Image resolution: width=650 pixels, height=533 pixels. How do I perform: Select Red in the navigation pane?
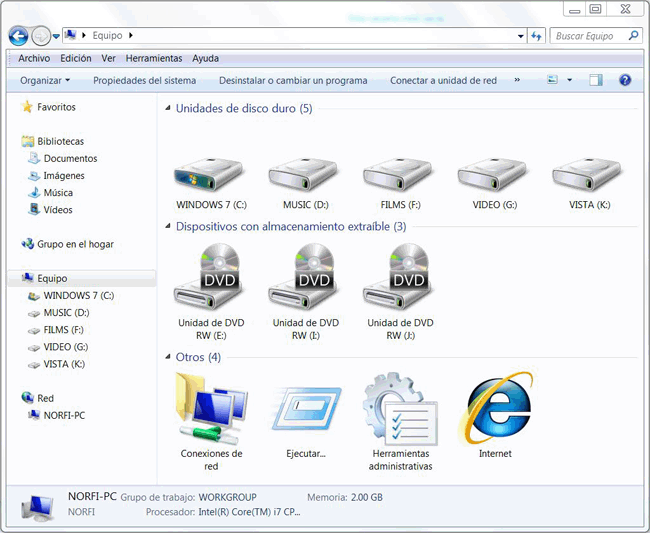coord(45,398)
